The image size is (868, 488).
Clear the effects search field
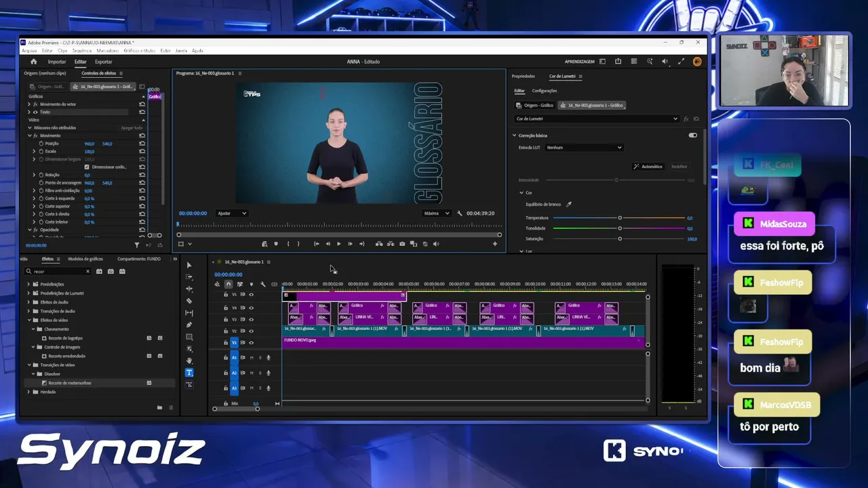87,271
